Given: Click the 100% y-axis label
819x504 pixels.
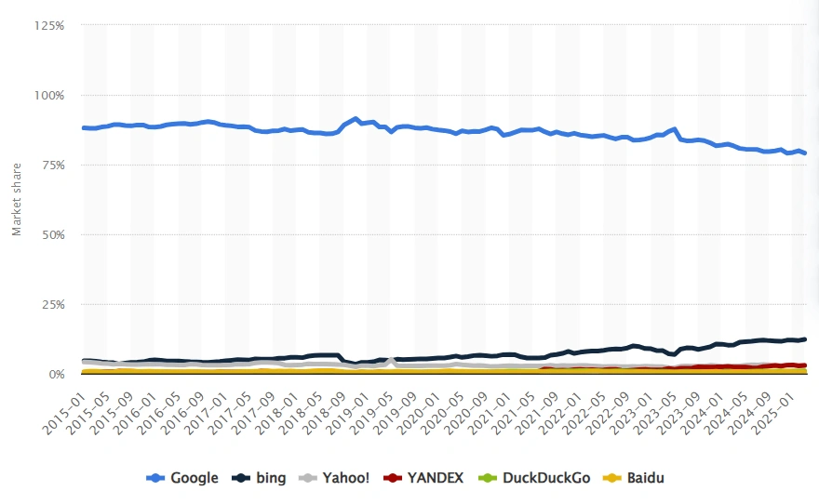Looking at the screenshot, I should pyautogui.click(x=48, y=95).
